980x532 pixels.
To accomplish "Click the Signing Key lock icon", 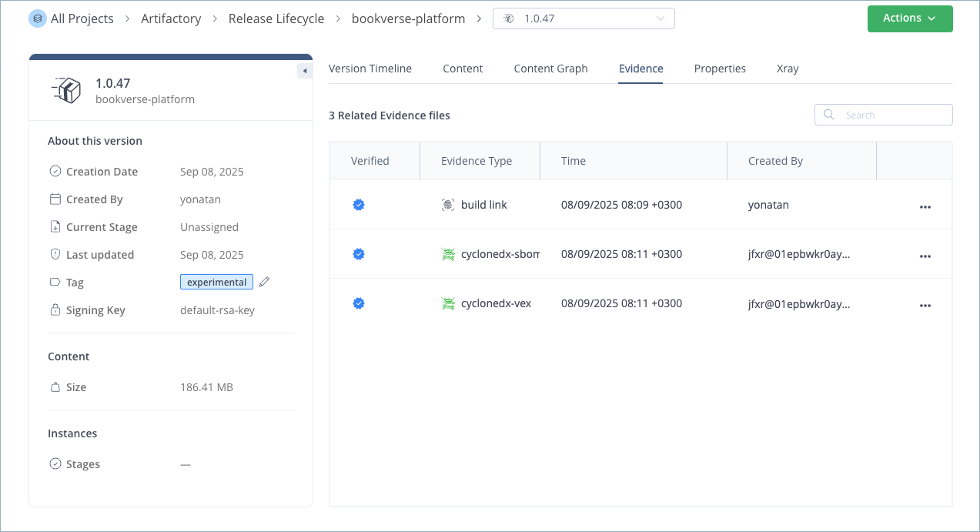I will click(54, 309).
